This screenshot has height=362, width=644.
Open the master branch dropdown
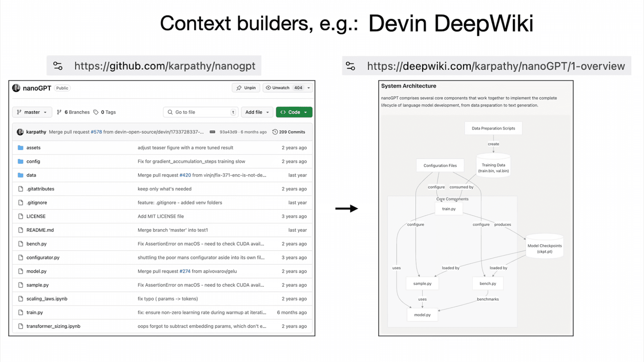click(x=32, y=112)
